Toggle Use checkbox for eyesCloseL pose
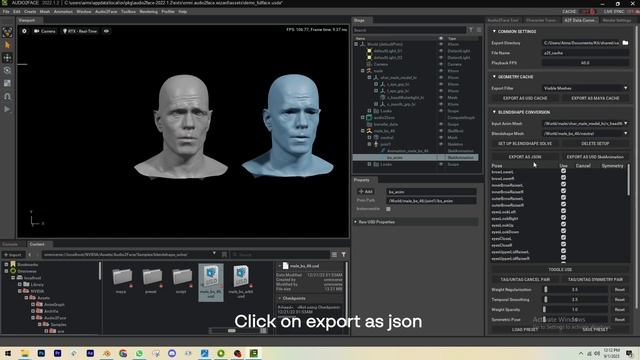640x360 pixels. coord(563,238)
